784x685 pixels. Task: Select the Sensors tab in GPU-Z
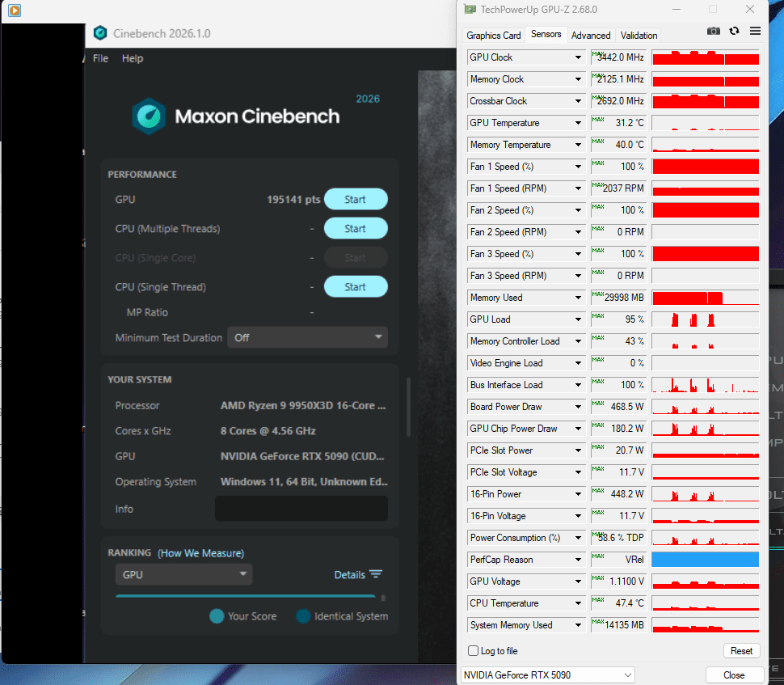point(546,34)
